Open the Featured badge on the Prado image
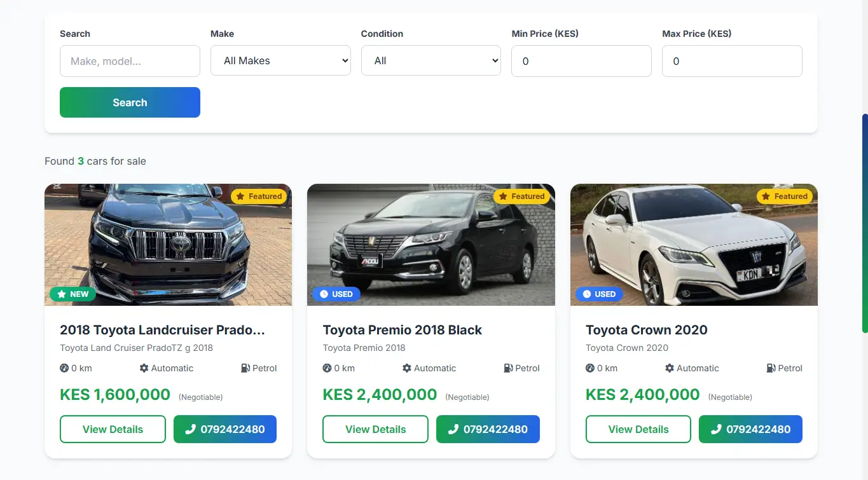This screenshot has width=868, height=480. (x=259, y=196)
